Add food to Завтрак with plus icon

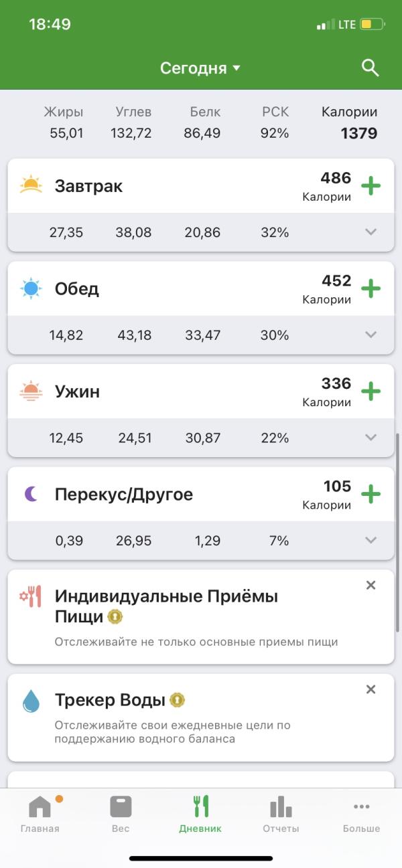click(371, 185)
